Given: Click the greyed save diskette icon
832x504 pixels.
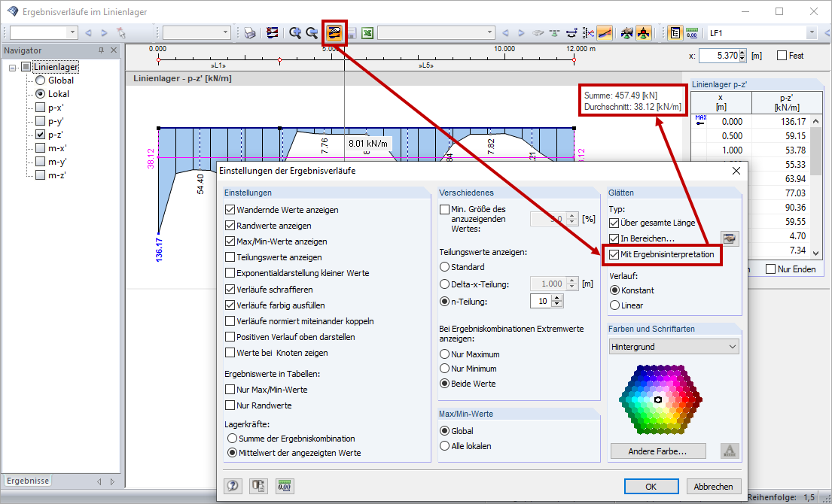Looking at the screenshot, I should 352,33.
